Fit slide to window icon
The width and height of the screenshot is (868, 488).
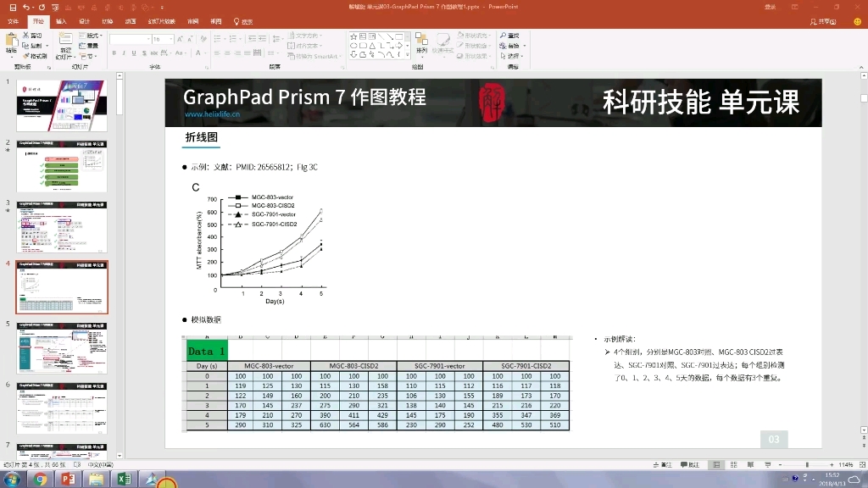pos(862,465)
